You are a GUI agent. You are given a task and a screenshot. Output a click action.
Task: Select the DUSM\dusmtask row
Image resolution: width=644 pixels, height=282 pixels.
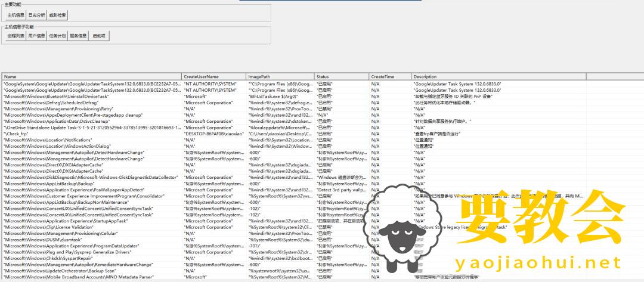click(294, 239)
